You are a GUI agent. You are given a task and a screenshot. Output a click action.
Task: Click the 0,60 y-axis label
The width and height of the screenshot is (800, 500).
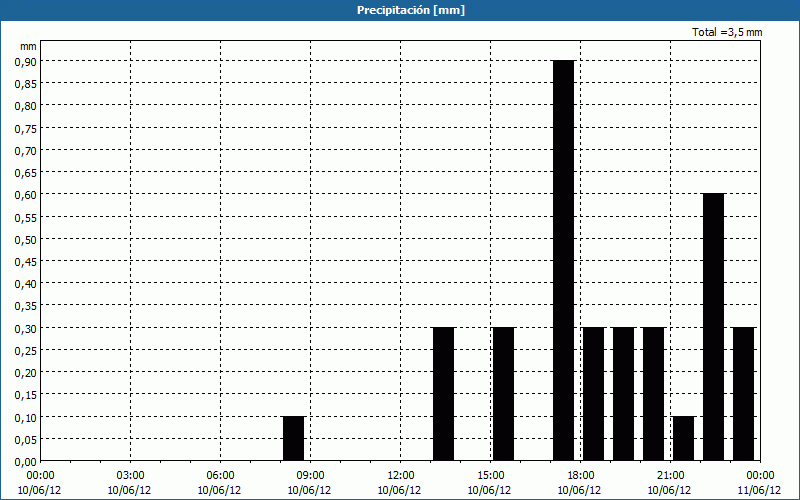pyautogui.click(x=25, y=194)
